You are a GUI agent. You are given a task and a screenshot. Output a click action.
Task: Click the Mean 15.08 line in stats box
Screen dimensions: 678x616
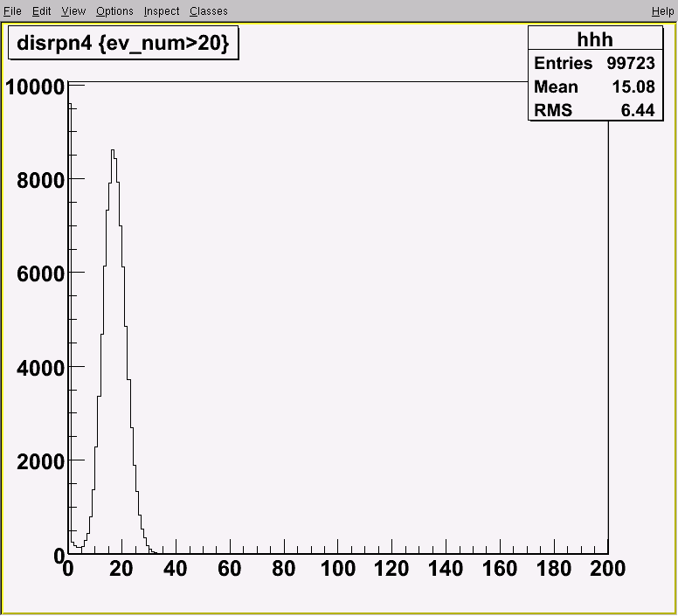point(595,87)
